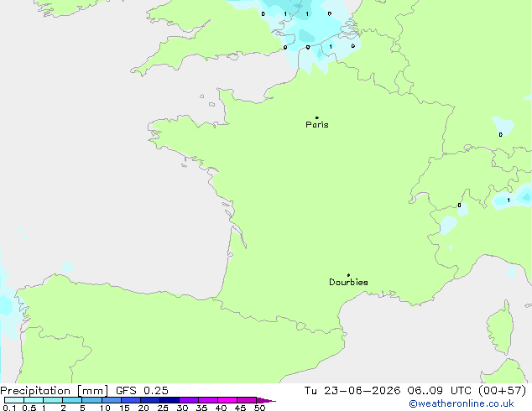Image resolution: width=532 pixels, height=411 pixels.
Task: Click the legend scale value '45'
Action: (x=240, y=408)
